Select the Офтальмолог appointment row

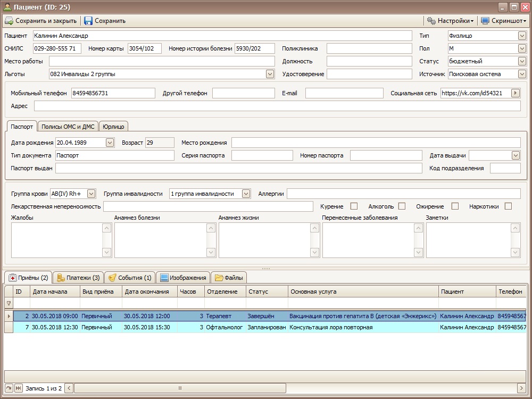[x=223, y=327]
